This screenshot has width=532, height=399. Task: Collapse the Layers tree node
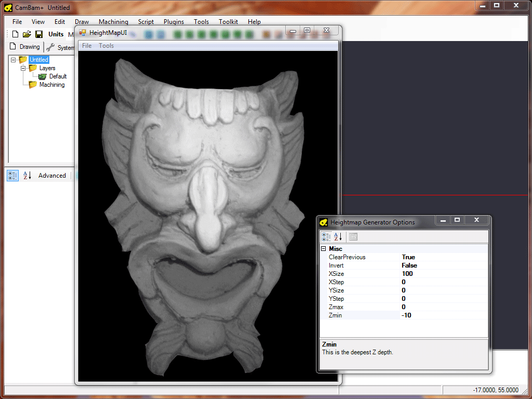(x=23, y=68)
